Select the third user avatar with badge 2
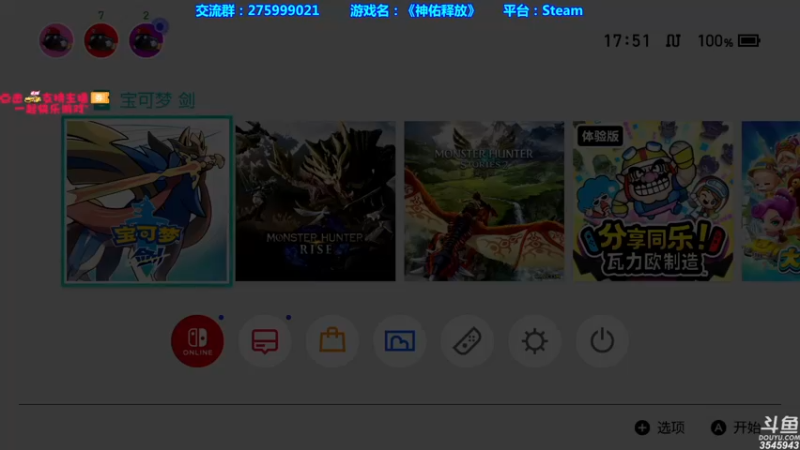 (x=146, y=40)
